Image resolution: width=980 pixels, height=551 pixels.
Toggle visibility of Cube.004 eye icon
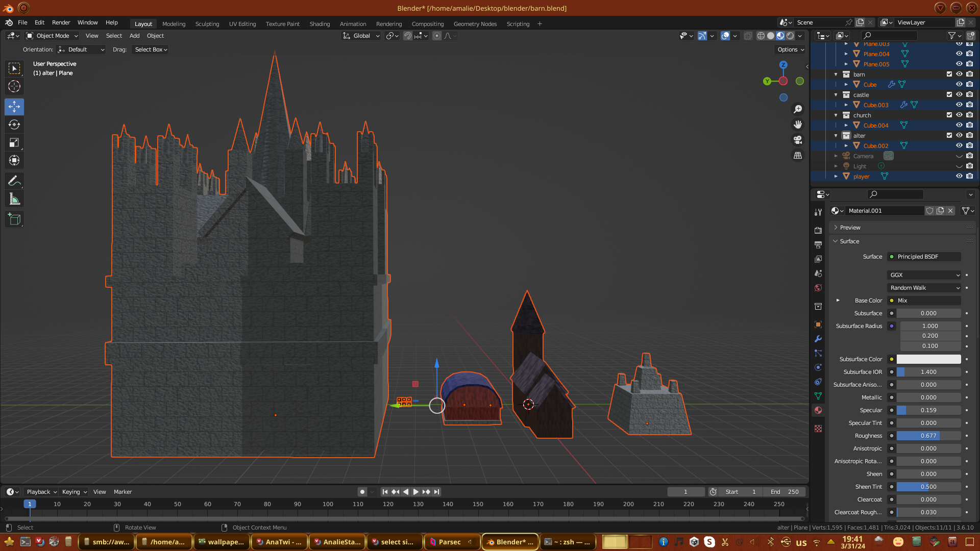point(959,125)
